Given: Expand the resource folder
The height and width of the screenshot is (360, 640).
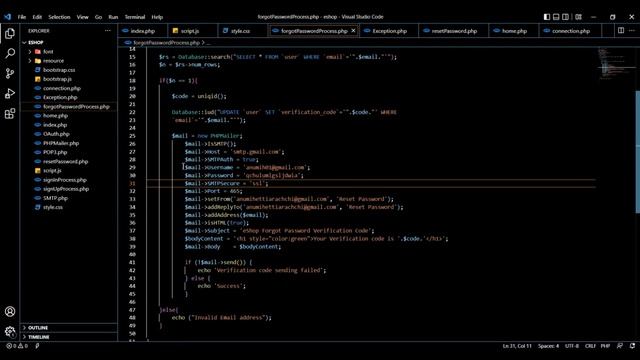Looking at the screenshot, I should click(69, 61).
